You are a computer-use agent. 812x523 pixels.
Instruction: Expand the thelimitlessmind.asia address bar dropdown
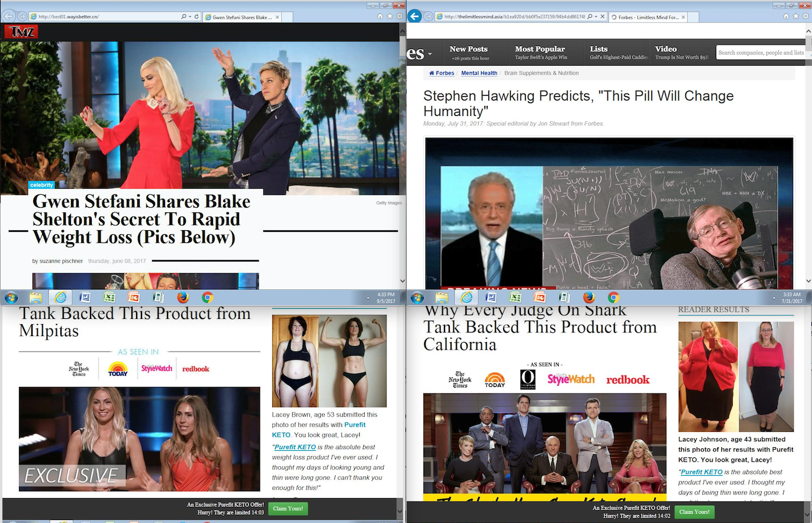pyautogui.click(x=596, y=17)
